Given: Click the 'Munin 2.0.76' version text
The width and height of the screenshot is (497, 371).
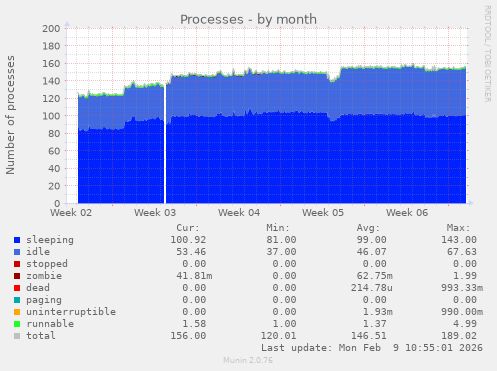Looking at the screenshot, I should tap(248, 360).
